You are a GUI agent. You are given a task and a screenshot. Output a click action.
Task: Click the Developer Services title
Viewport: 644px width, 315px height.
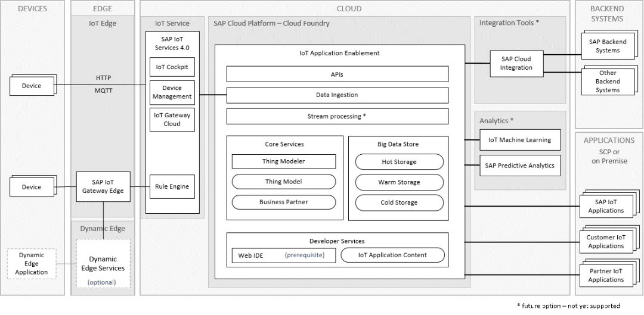[x=337, y=241]
